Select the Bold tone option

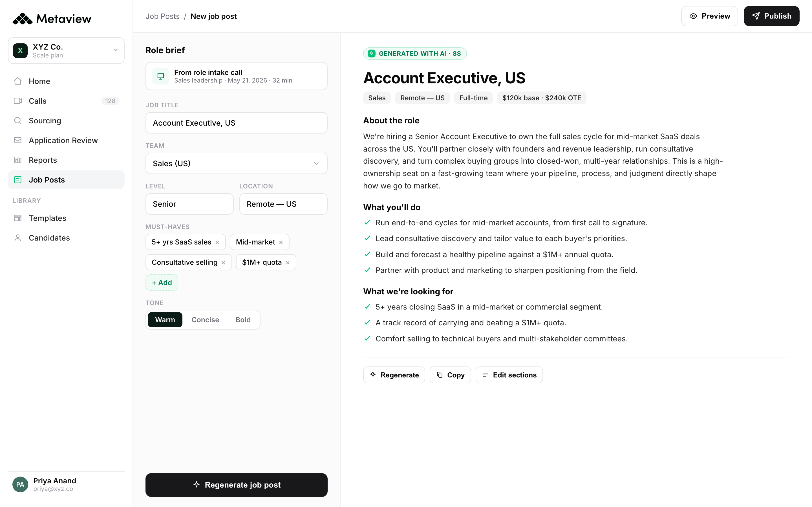click(x=243, y=320)
